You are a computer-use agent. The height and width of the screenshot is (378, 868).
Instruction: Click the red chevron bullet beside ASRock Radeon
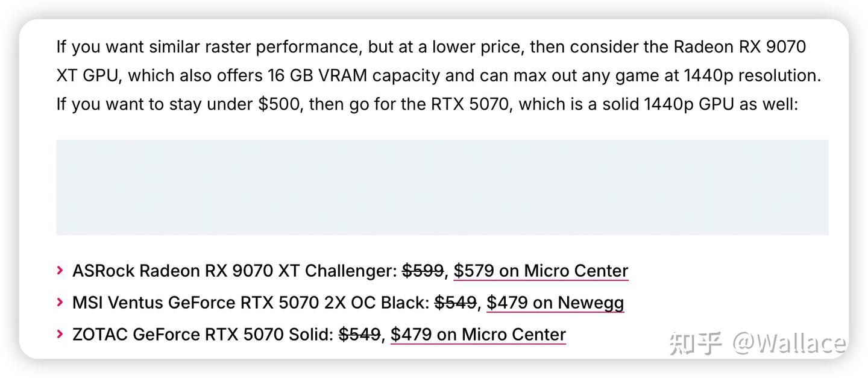(x=60, y=271)
